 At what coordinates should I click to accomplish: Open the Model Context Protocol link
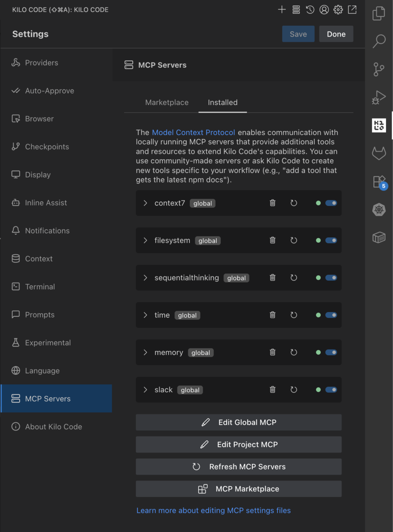[193, 133]
